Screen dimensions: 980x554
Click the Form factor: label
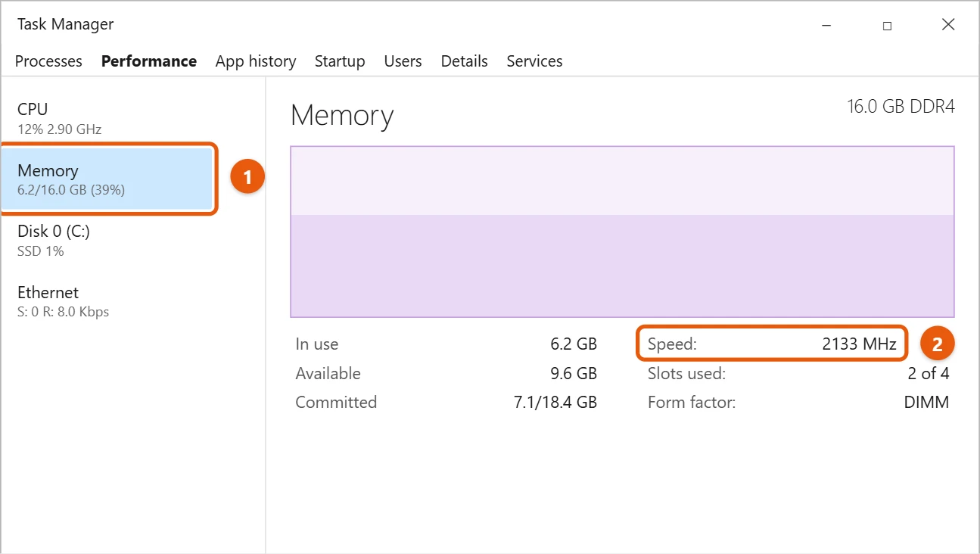(x=692, y=403)
